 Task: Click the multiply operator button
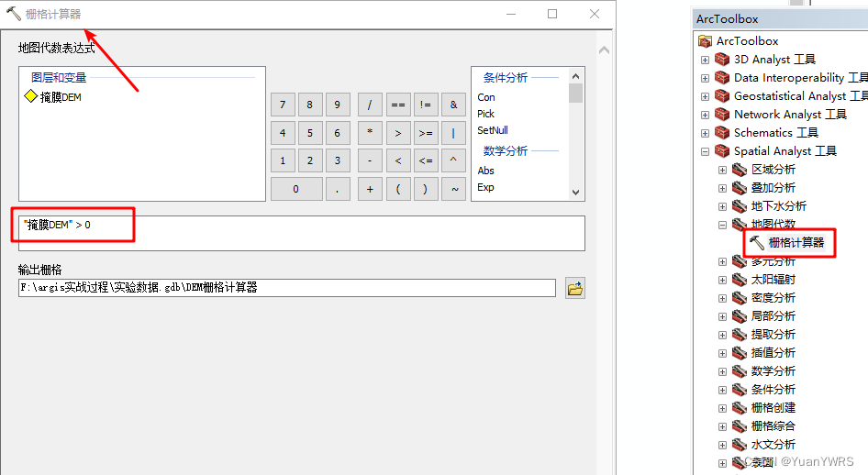[x=370, y=133]
